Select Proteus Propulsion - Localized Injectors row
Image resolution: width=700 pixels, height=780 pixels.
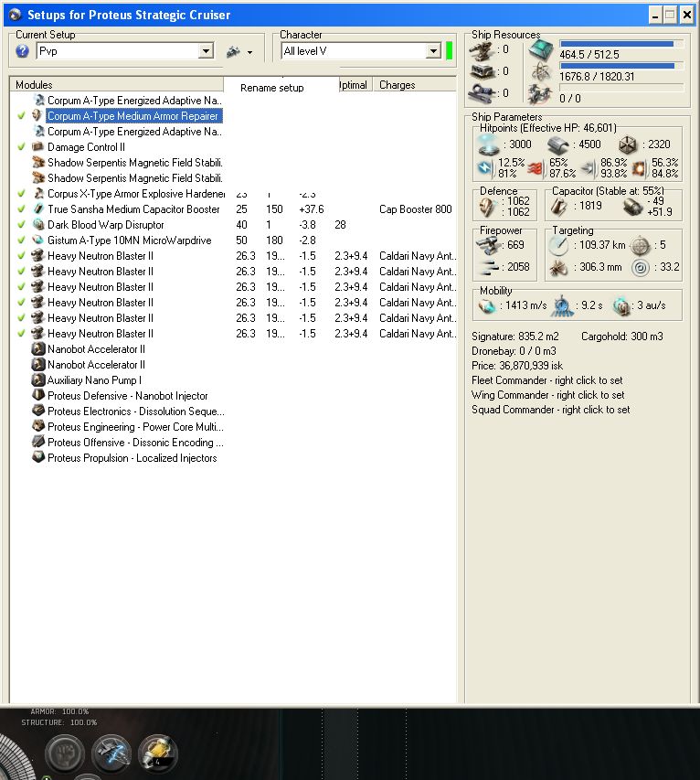click(133, 457)
